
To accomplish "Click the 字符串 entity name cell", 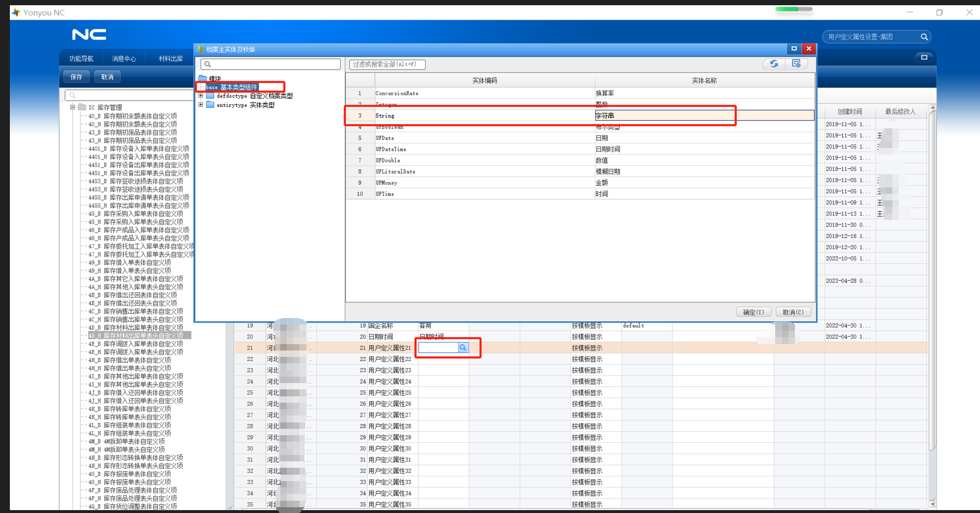I will pos(704,115).
